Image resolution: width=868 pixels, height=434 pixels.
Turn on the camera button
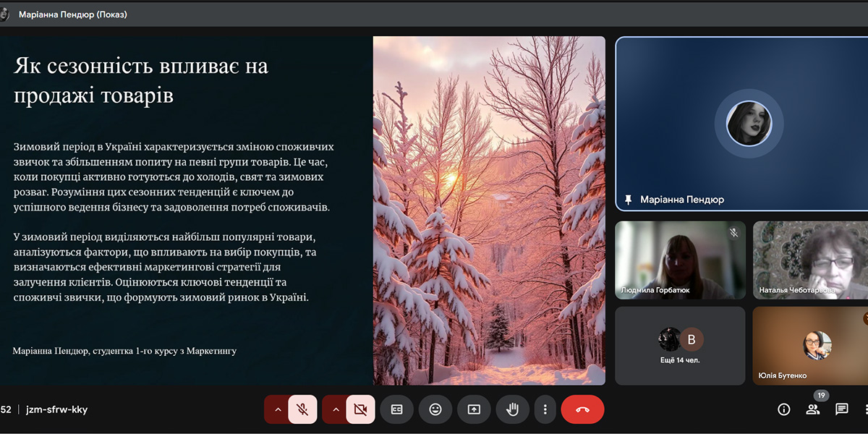[x=360, y=409]
